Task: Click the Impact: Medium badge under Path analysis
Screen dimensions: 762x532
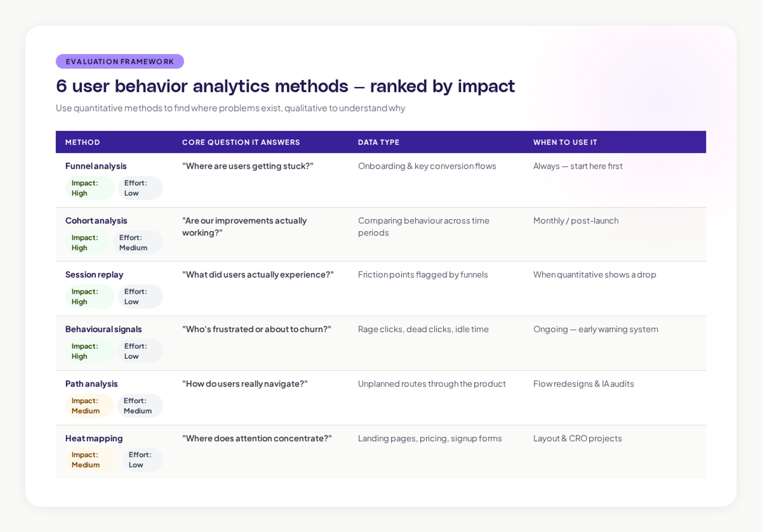Action: [x=90, y=406]
